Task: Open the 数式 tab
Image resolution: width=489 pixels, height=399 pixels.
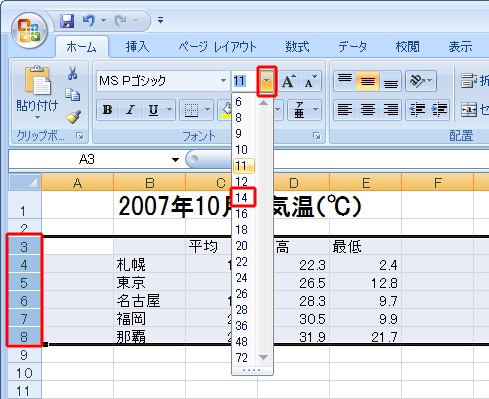Action: pyautogui.click(x=297, y=47)
